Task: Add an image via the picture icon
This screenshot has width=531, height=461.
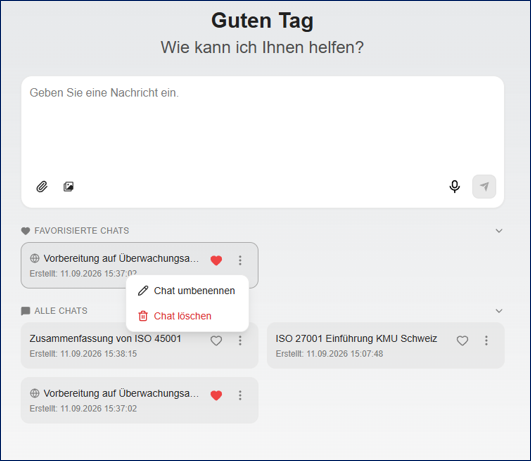Action: (69, 187)
